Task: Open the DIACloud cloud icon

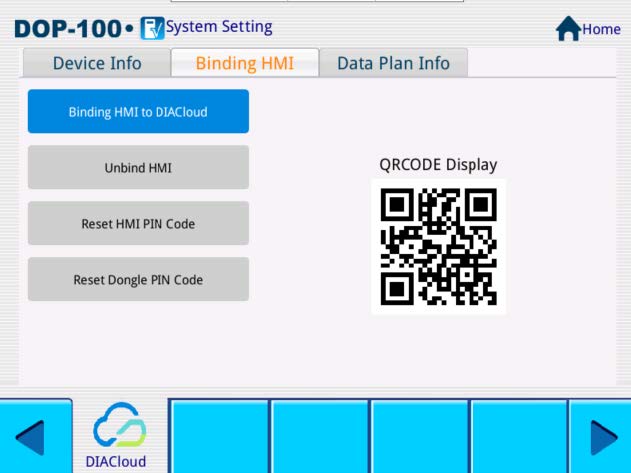Action: tap(120, 424)
